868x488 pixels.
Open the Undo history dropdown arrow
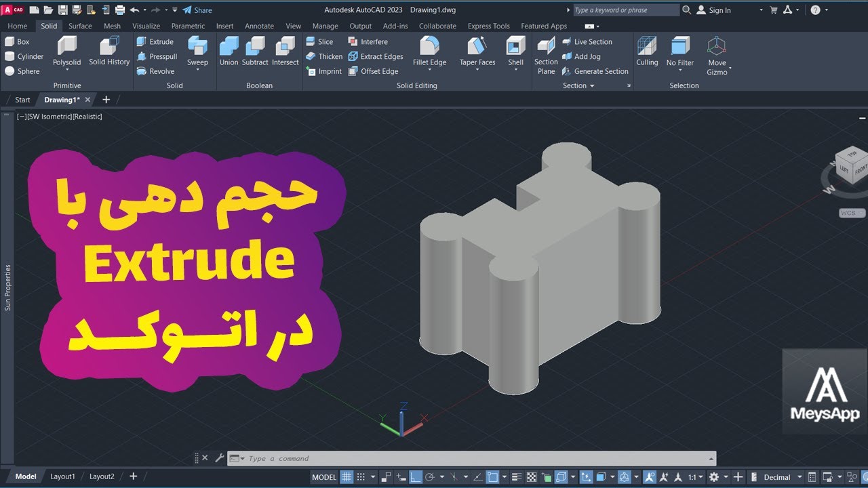click(x=145, y=10)
